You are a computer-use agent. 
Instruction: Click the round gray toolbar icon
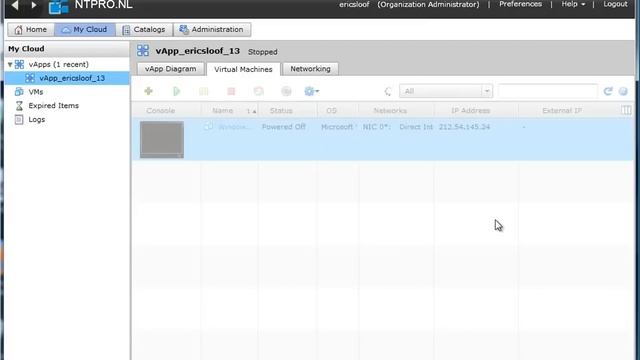pyautogui.click(x=286, y=91)
